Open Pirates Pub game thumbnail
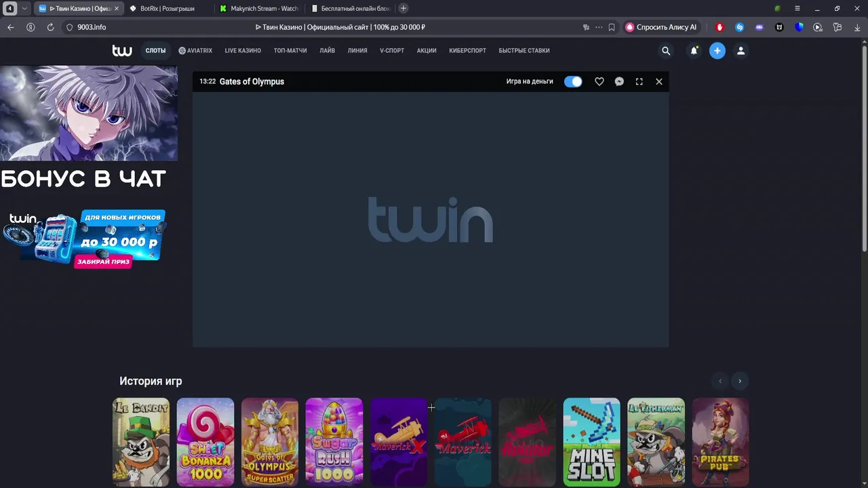The height and width of the screenshot is (488, 868). click(x=721, y=442)
